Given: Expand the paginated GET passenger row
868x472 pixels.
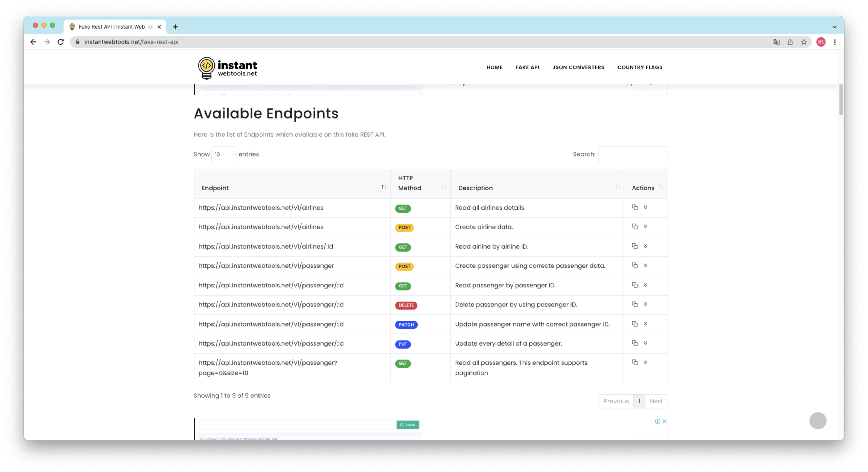Looking at the screenshot, I should tap(645, 362).
